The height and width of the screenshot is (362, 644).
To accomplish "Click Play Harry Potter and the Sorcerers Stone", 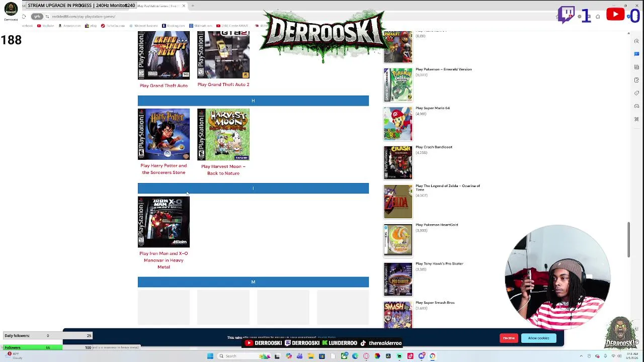I will 164,169.
